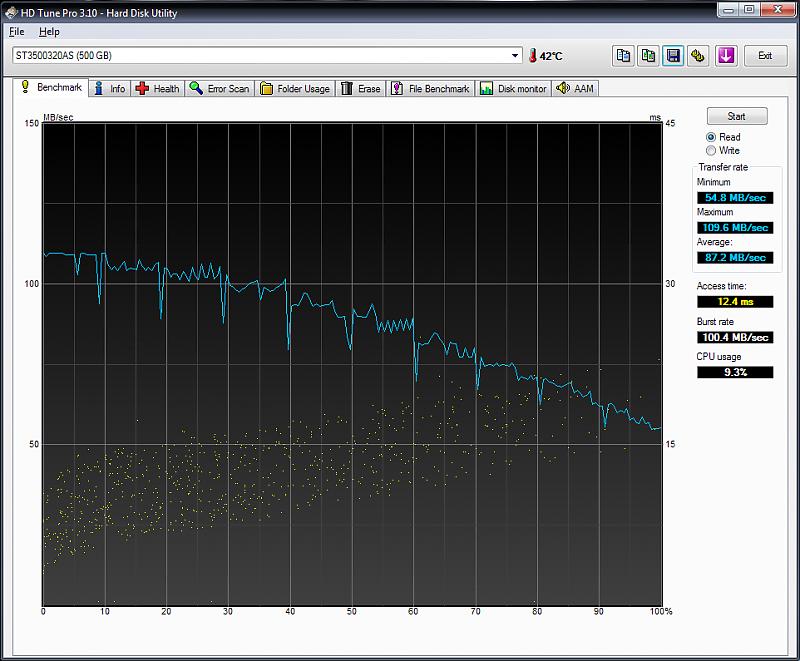800x661 pixels.
Task: Switch to the Info tab
Action: [110, 88]
